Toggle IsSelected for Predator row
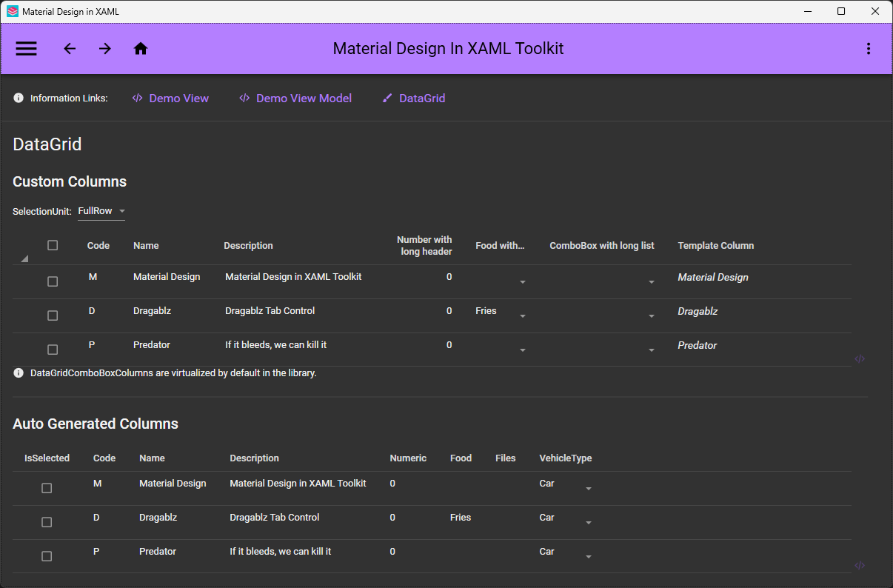This screenshot has width=893, height=588. 47,556
